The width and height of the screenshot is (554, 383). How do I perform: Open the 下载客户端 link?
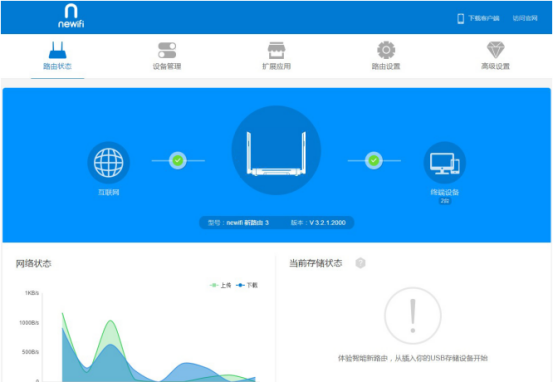[x=484, y=18]
